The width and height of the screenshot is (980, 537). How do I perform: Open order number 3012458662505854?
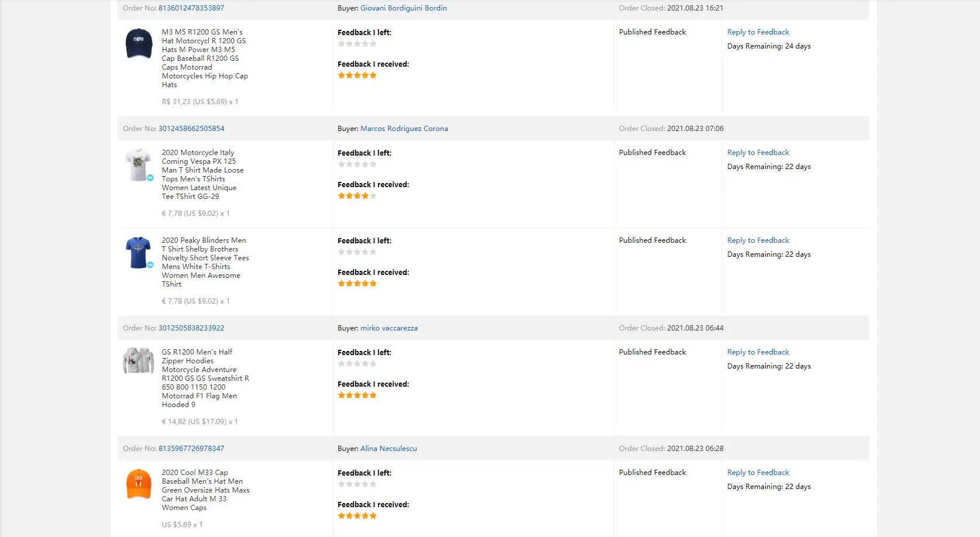tap(191, 129)
